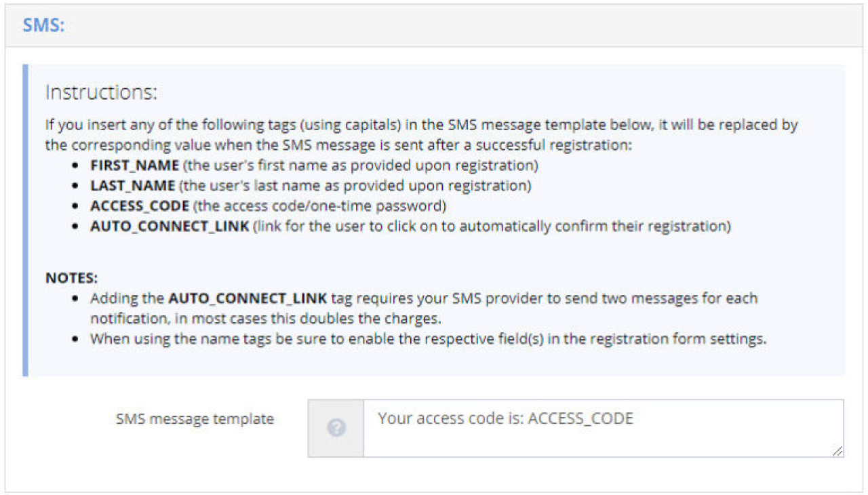Open the tooltip beside SMS message template
Screen dimensions: 868x495
point(336,427)
